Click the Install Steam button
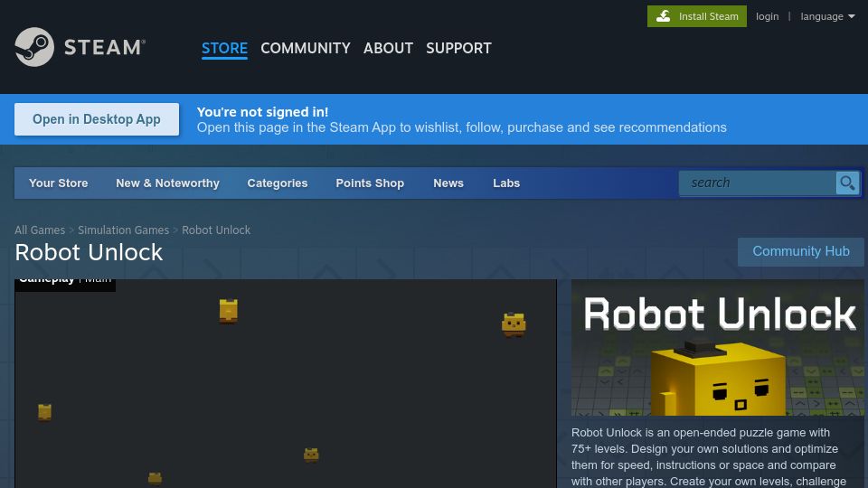 pyautogui.click(x=696, y=16)
